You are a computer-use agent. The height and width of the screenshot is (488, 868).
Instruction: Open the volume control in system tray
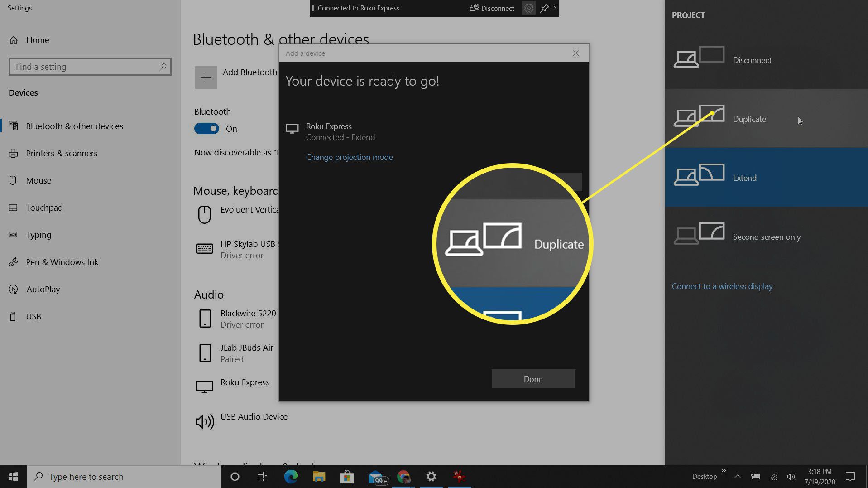coord(791,477)
